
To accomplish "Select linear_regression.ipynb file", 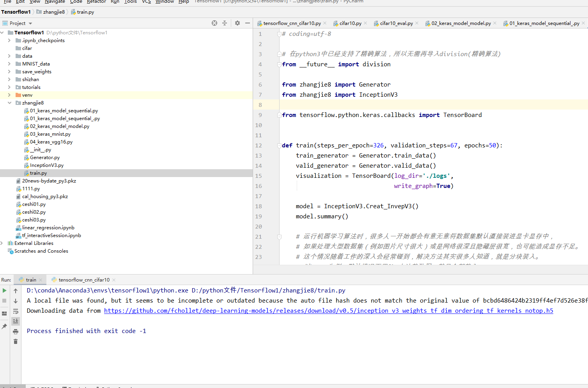I will pos(48,228).
